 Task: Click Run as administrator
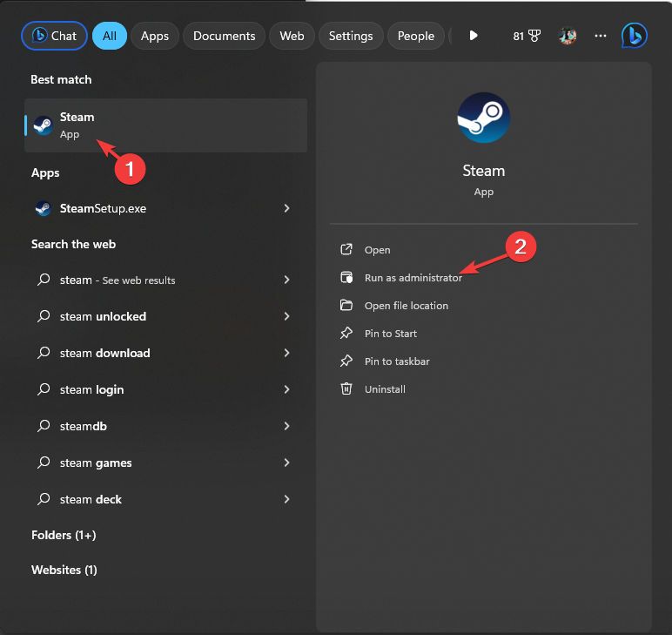pyautogui.click(x=413, y=278)
